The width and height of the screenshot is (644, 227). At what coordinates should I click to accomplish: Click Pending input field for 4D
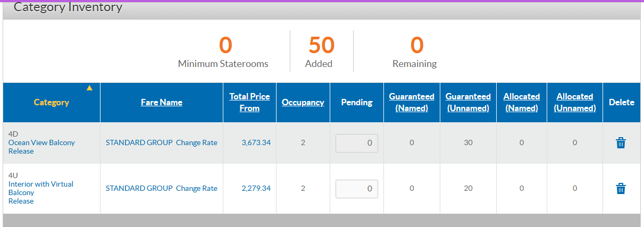(357, 143)
